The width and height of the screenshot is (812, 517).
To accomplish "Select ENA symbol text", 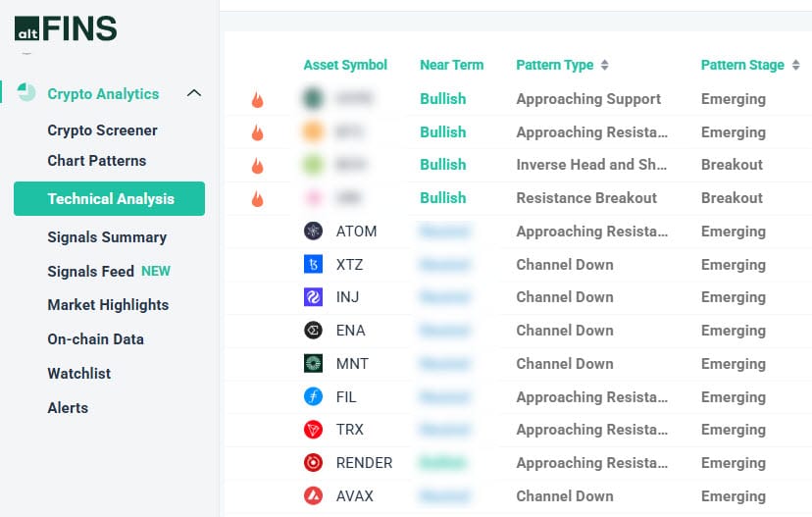I will tap(350, 331).
